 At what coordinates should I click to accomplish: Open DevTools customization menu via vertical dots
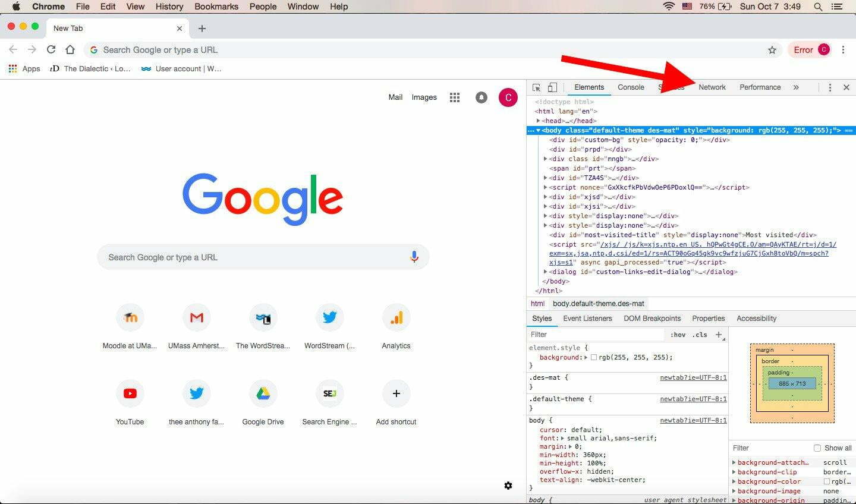pyautogui.click(x=830, y=87)
